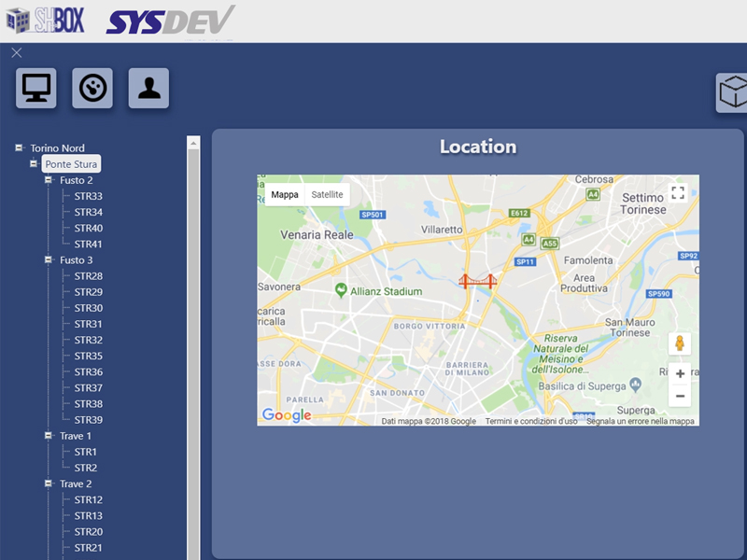This screenshot has width=747, height=560.
Task: Zoom in on the map
Action: tap(680, 374)
